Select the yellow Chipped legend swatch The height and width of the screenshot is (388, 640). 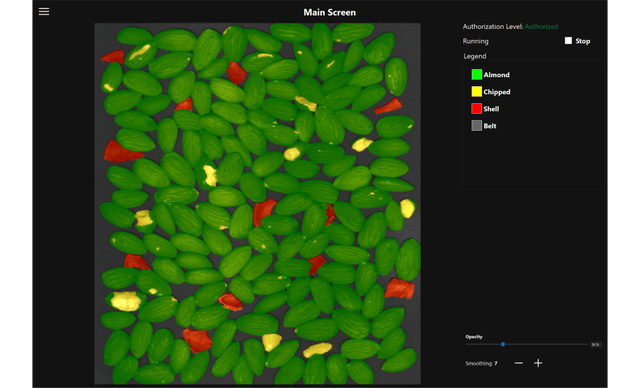(x=476, y=91)
